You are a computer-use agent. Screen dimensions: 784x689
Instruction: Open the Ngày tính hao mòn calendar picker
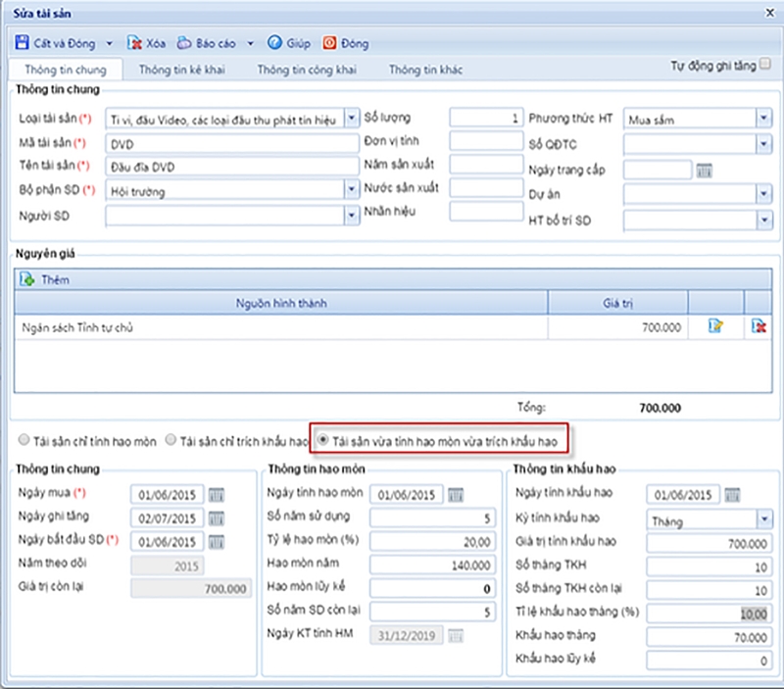point(456,495)
